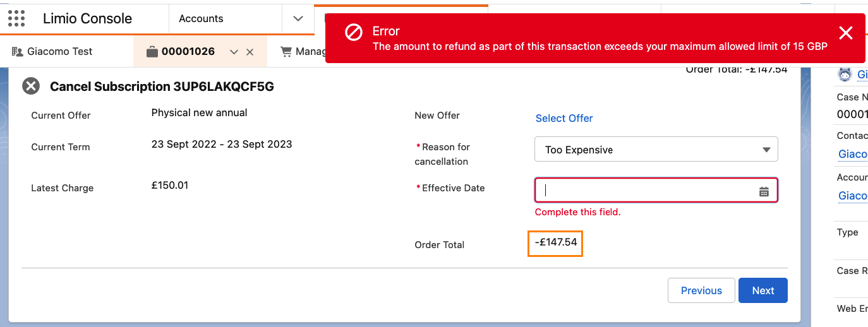The image size is (868, 327).
Task: Open the Accounts navigation dropdown arrow
Action: pyautogui.click(x=298, y=18)
